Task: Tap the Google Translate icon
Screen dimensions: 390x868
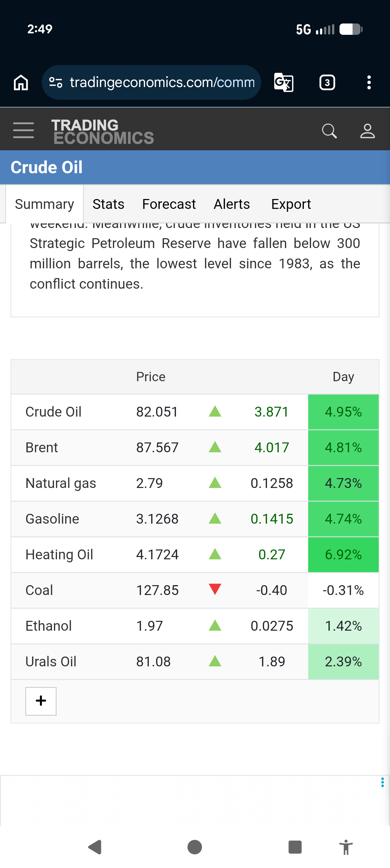Action: click(284, 83)
